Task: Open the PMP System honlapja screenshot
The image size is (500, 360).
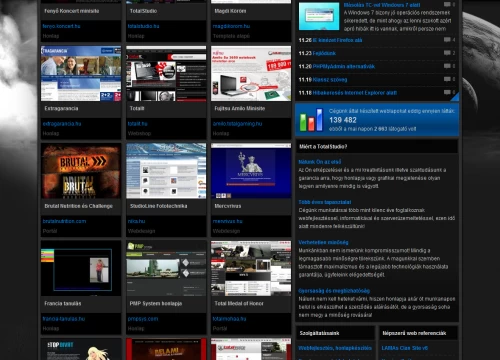Action: click(166, 268)
